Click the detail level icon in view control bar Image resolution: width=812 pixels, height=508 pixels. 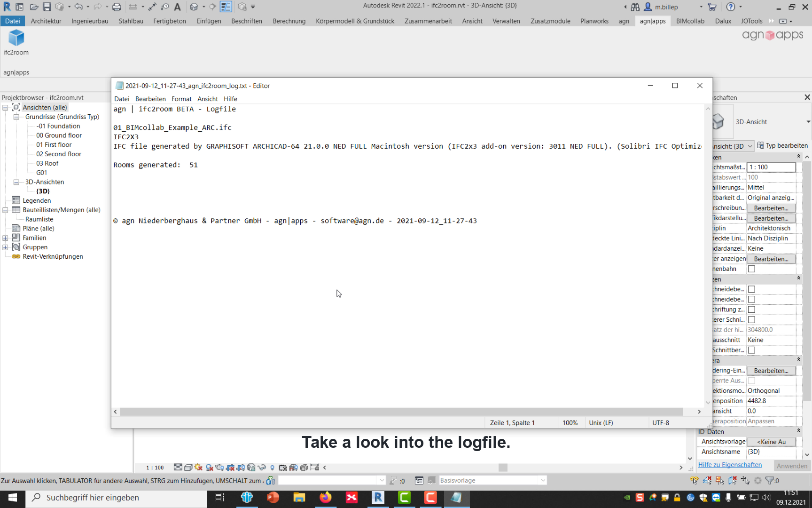(178, 467)
